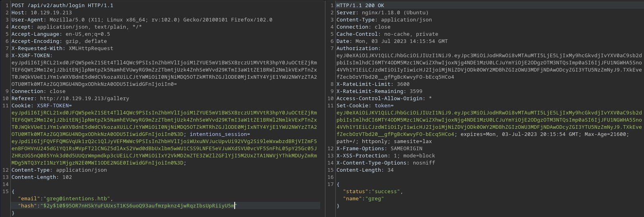Click the X-RateLimit-Remaining value 3599
The height and width of the screenshot is (217, 644).
coord(413,91)
